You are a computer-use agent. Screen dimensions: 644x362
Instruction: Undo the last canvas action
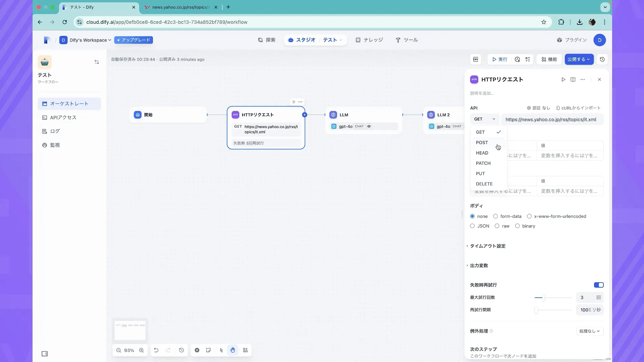[156, 350]
